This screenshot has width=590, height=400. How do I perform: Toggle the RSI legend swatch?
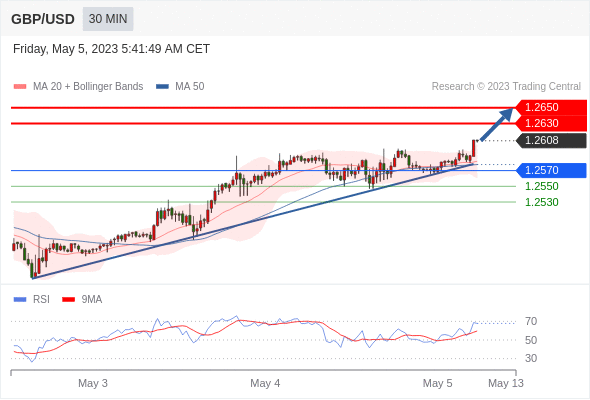click(20, 300)
